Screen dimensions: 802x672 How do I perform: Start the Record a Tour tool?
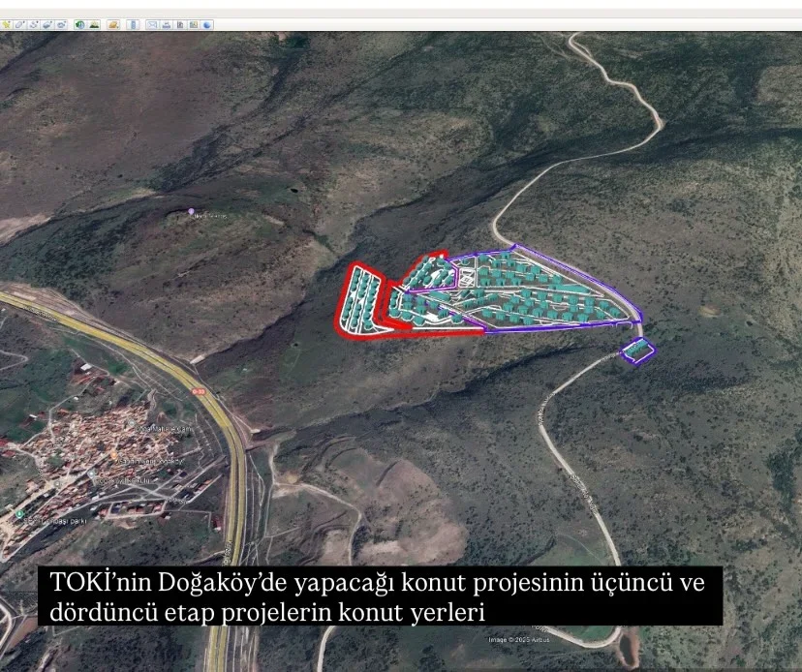coord(60,24)
